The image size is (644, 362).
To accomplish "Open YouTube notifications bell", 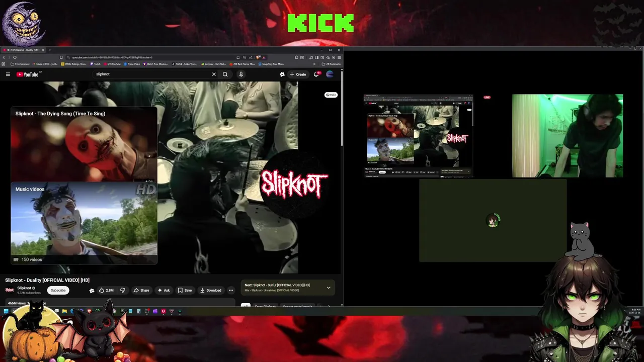I will click(x=316, y=74).
